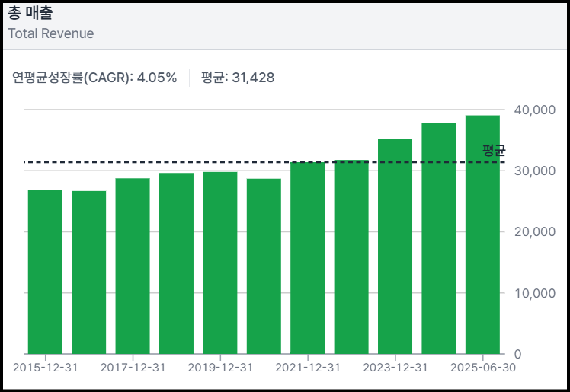Viewport: 570px width, 392px height.
Task: Click the 평균: 31,428 value
Action: click(238, 78)
